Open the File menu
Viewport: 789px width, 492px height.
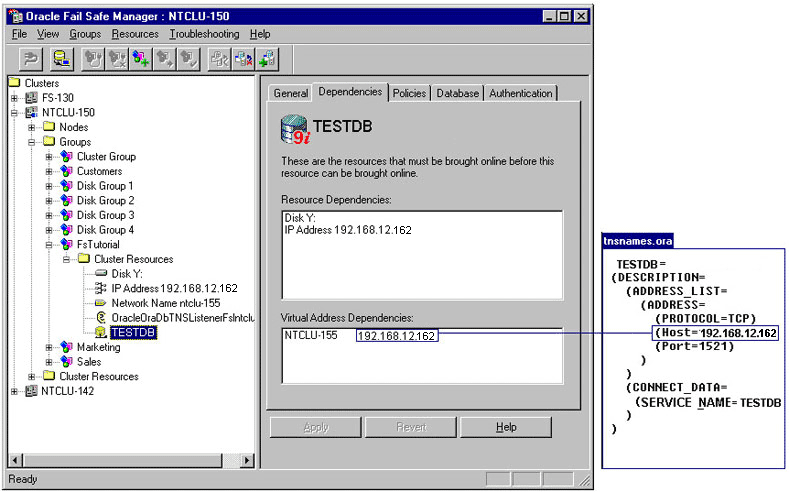tap(19, 34)
